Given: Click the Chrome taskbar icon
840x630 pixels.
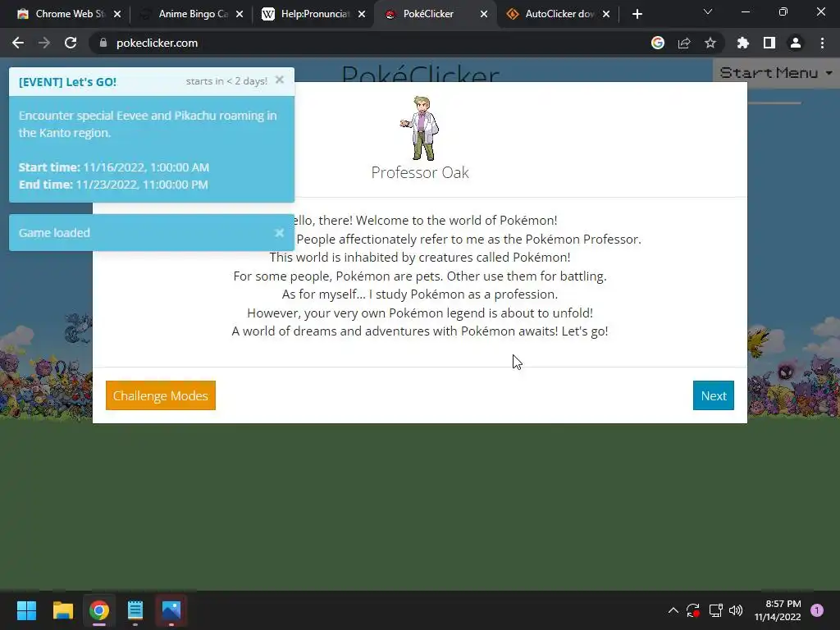Looking at the screenshot, I should tap(99, 610).
